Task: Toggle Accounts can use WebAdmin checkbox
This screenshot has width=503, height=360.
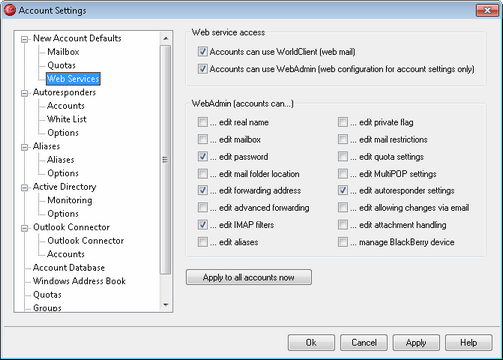Action: [202, 69]
